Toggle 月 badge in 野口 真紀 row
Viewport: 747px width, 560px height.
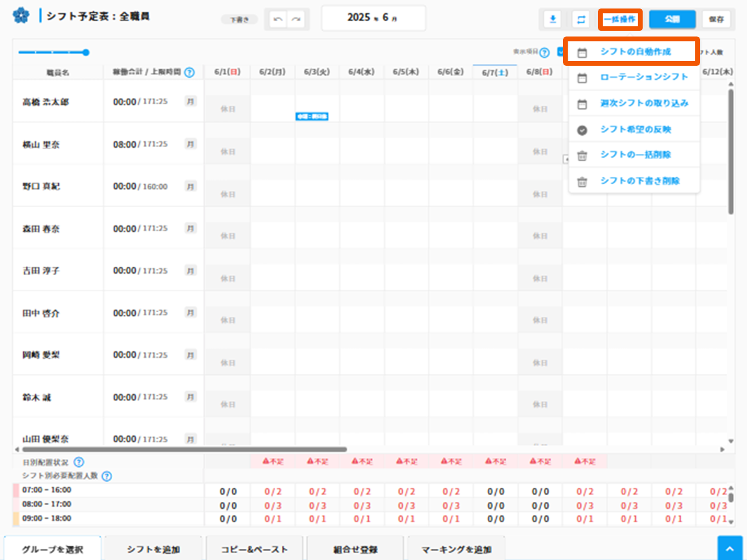pos(190,186)
